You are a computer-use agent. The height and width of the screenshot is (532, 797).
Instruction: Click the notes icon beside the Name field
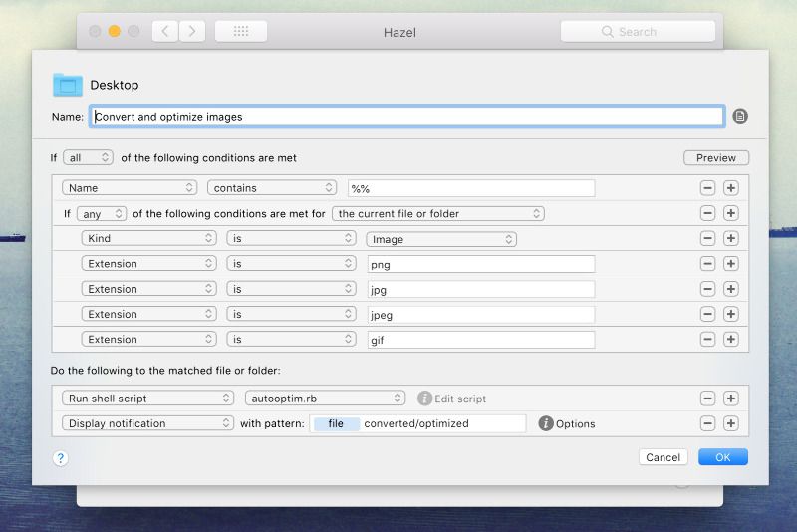(x=740, y=116)
